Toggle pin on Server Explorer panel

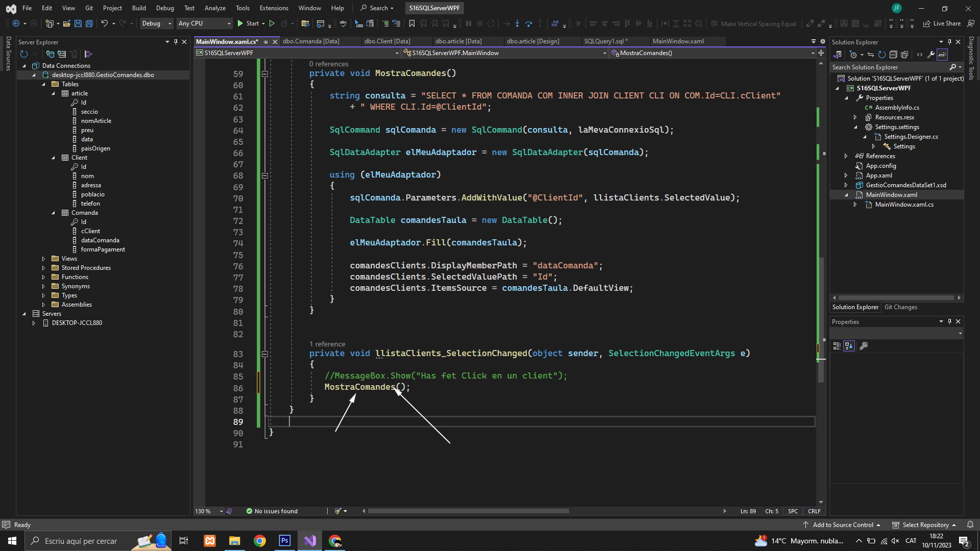[x=176, y=42]
